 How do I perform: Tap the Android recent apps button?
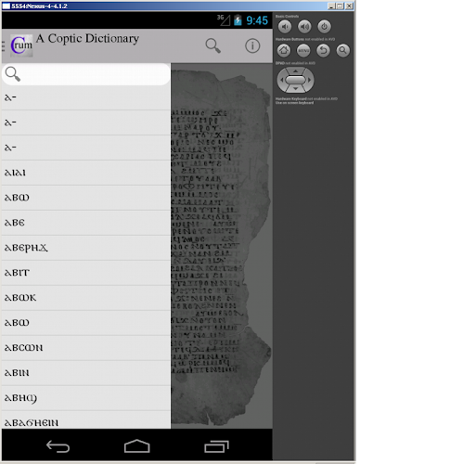[x=216, y=446]
